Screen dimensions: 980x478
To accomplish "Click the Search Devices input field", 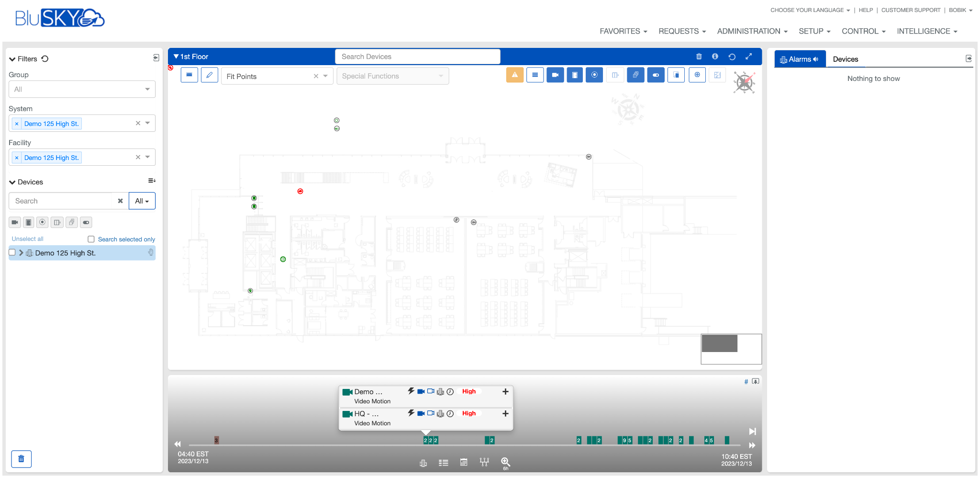I will click(x=417, y=56).
